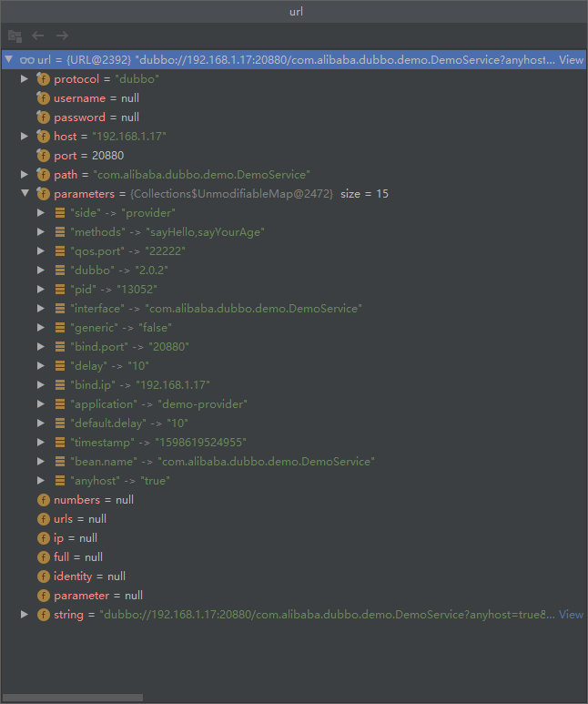The image size is (588, 704).
Task: Click field icon next to username
Action: point(43,98)
